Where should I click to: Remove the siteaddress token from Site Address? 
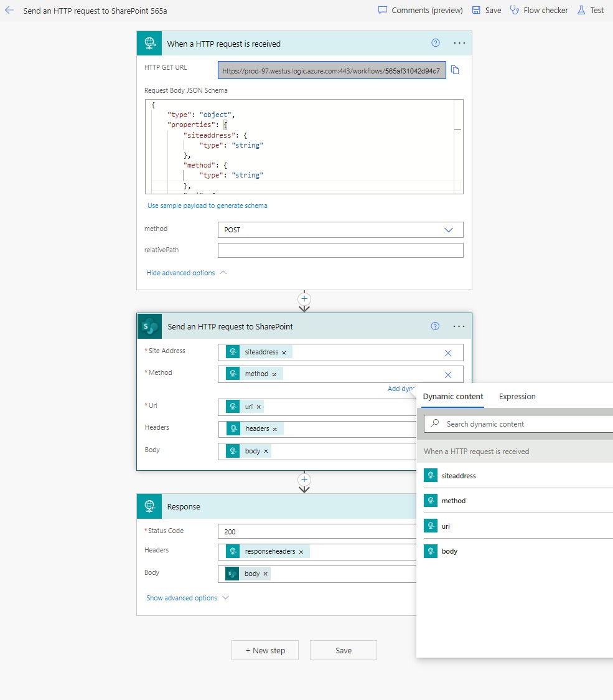coord(284,352)
